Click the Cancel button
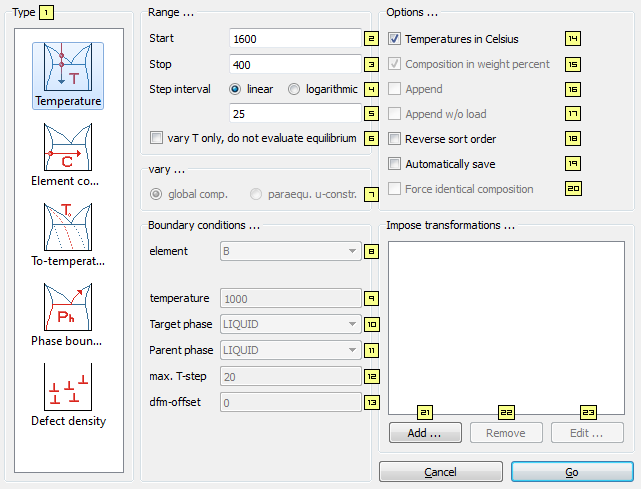This screenshot has height=489, width=641. pyautogui.click(x=440, y=471)
